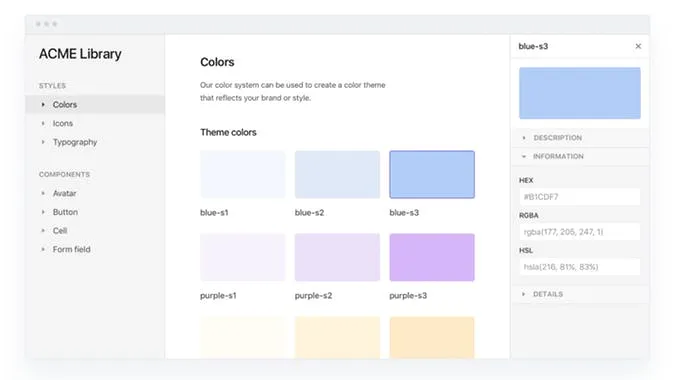
Task: Click the HEX value field
Action: point(579,197)
